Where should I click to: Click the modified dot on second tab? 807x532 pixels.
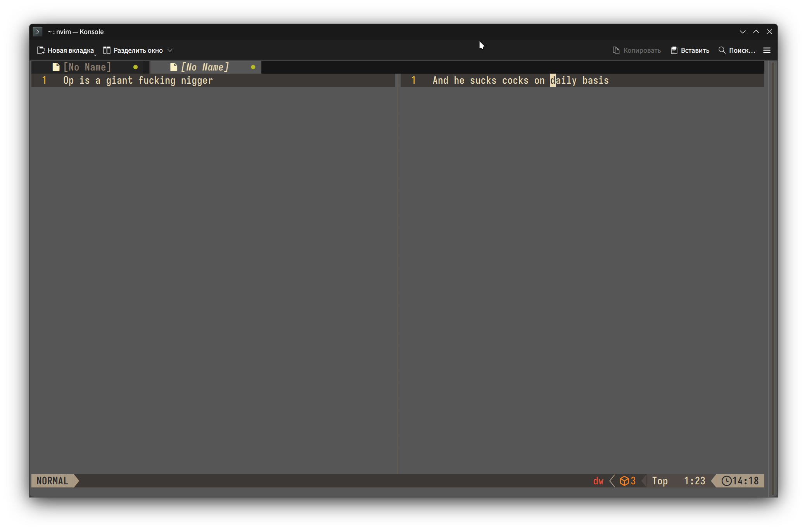coord(253,67)
